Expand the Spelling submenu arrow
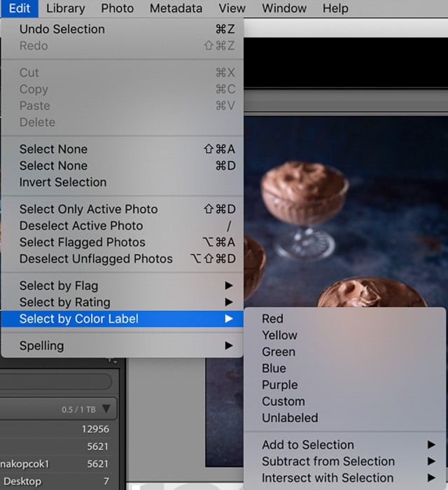 point(229,346)
